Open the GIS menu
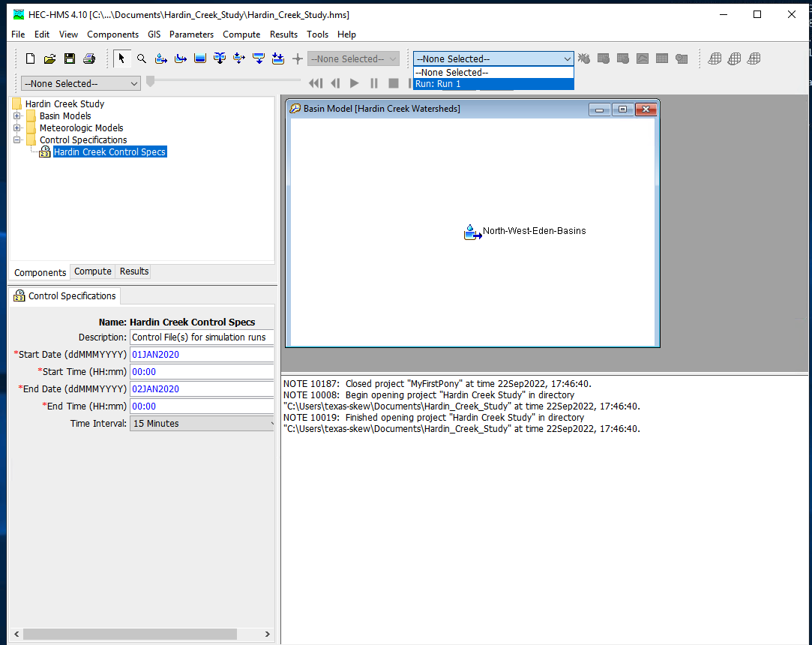The image size is (812, 645). point(154,34)
